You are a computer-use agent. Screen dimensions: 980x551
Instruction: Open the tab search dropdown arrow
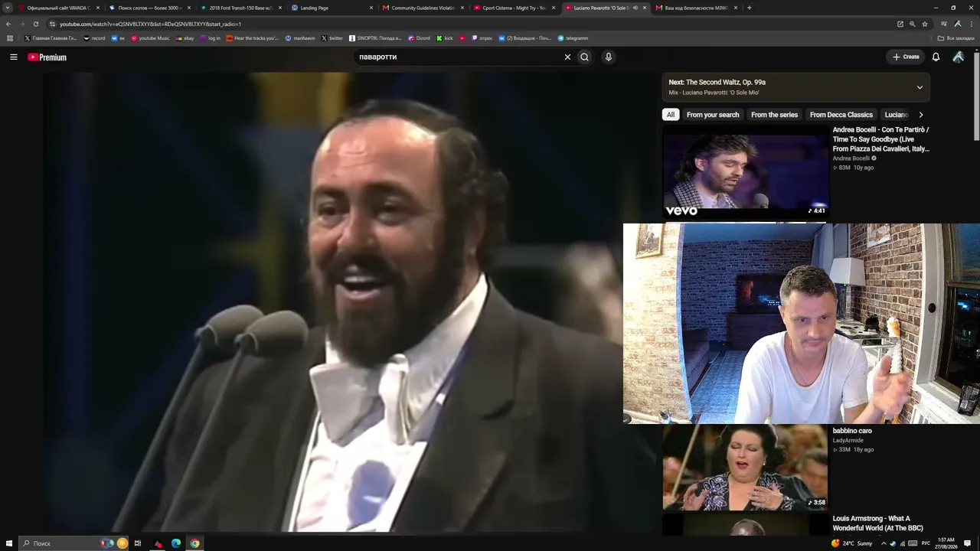tap(8, 8)
